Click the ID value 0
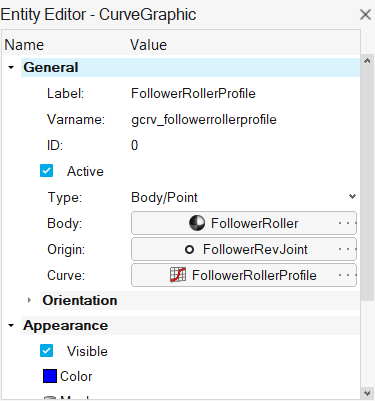The width and height of the screenshot is (375, 401). [x=134, y=145]
